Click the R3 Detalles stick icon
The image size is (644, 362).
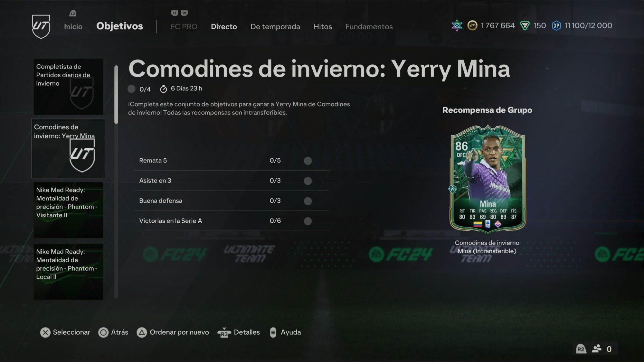[224, 332]
